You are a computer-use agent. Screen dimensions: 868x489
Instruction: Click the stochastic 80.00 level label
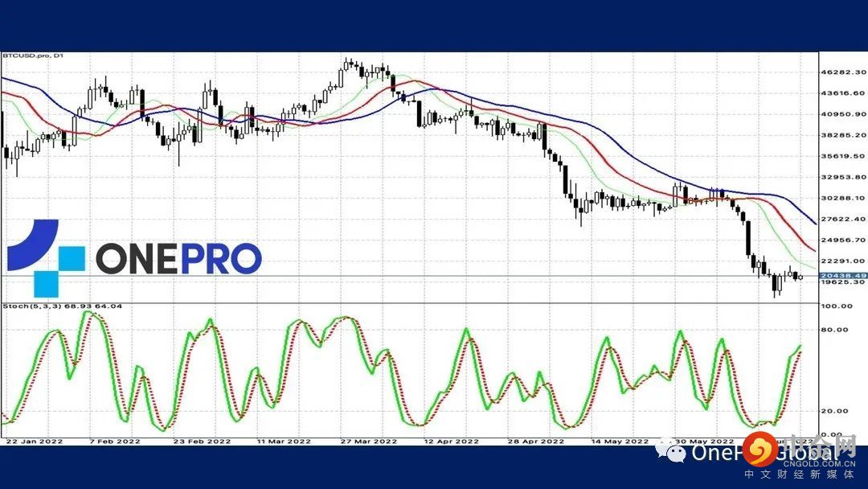(835, 330)
